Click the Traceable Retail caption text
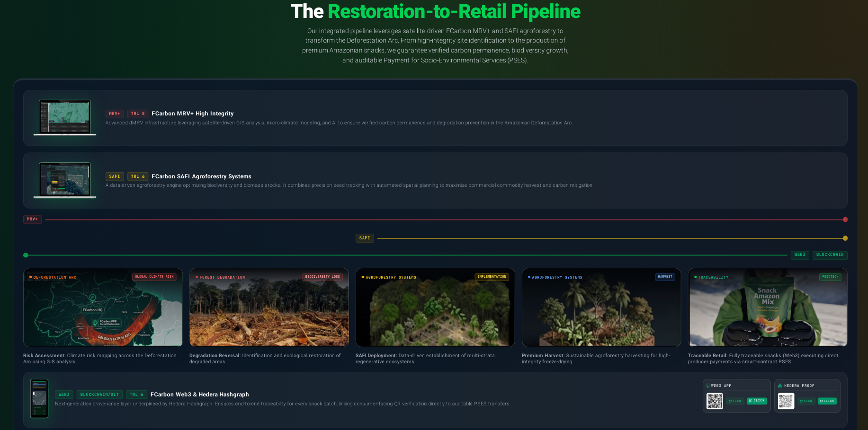Viewport: 868px width, 430px height. [x=763, y=359]
